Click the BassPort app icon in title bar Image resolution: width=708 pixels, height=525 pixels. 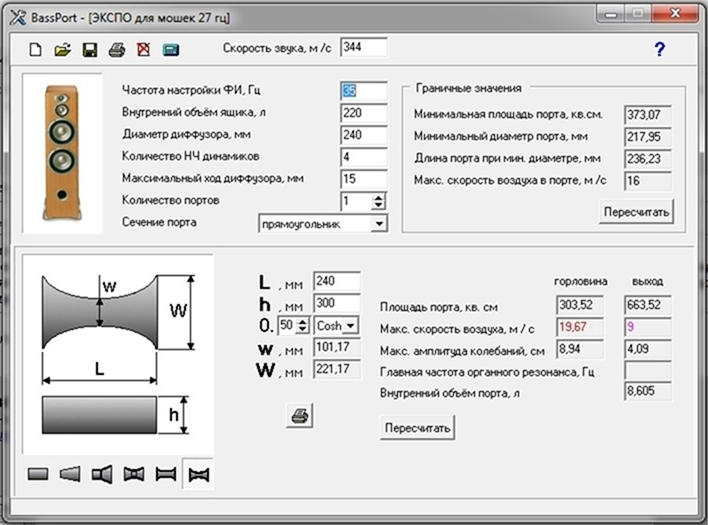[x=18, y=18]
